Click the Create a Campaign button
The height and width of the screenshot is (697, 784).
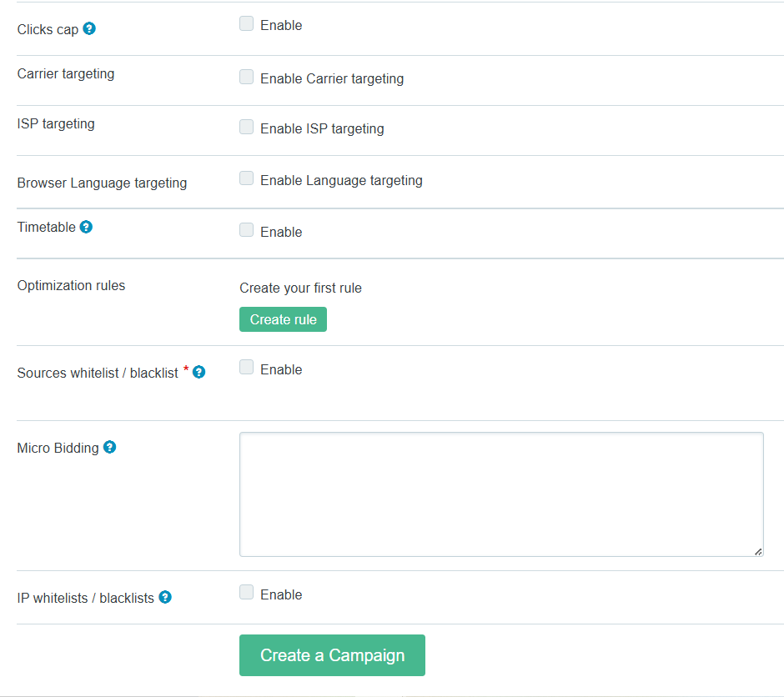[x=332, y=655]
